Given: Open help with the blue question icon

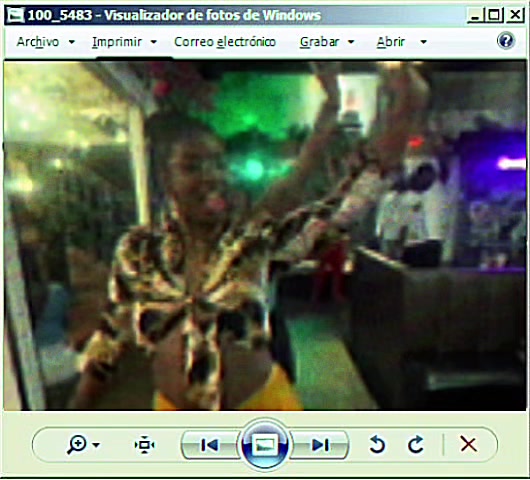Looking at the screenshot, I should 506,41.
